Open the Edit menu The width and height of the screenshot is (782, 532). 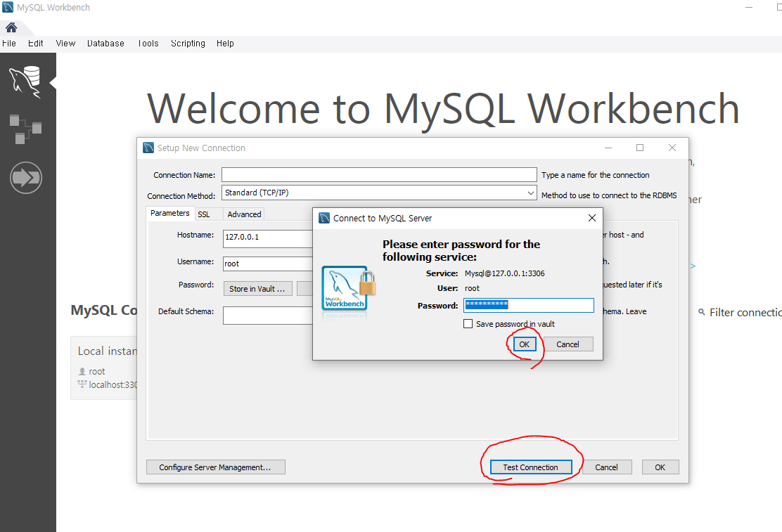35,44
